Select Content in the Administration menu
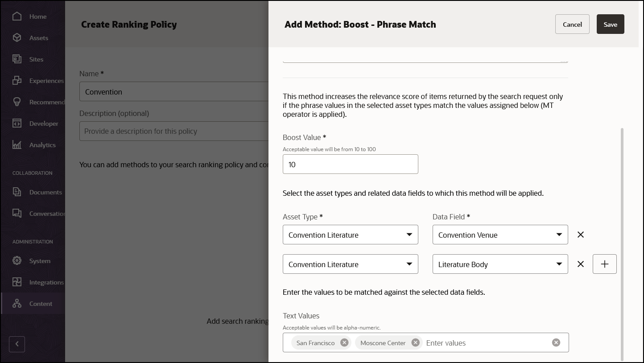Image resolution: width=644 pixels, height=363 pixels. [41, 304]
